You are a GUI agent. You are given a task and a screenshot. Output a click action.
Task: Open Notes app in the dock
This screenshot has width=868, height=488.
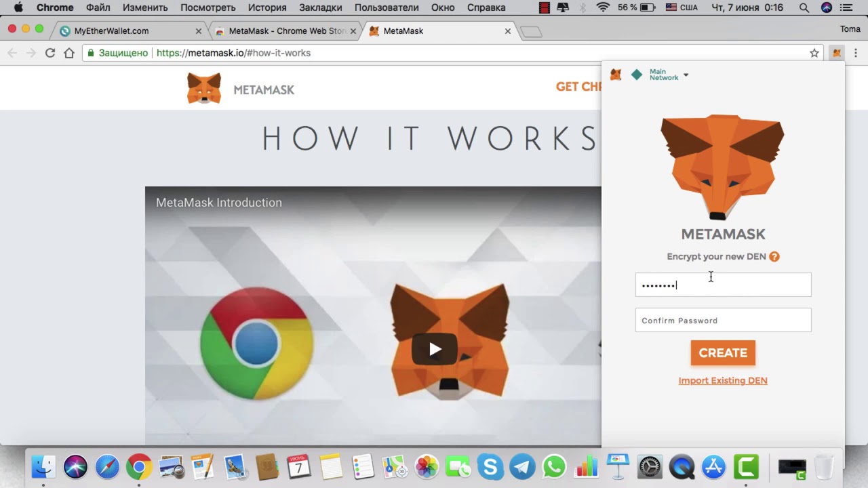point(331,467)
